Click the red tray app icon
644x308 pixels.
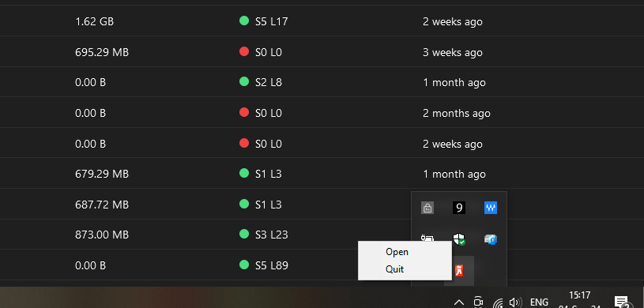pyautogui.click(x=459, y=271)
